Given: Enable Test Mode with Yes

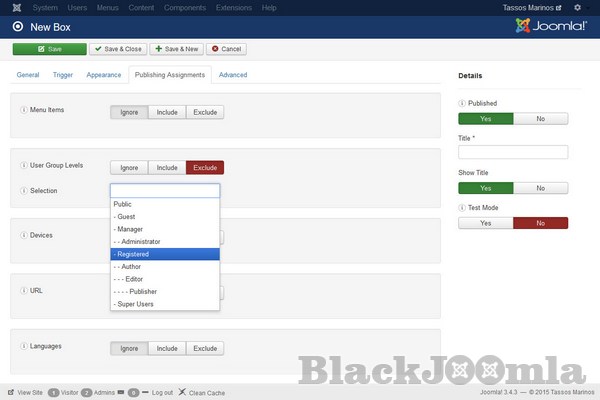Looking at the screenshot, I should click(x=486, y=223).
